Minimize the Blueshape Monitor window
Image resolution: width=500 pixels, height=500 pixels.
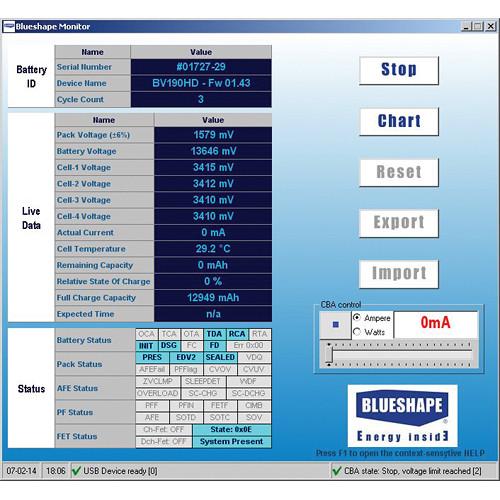466,26
